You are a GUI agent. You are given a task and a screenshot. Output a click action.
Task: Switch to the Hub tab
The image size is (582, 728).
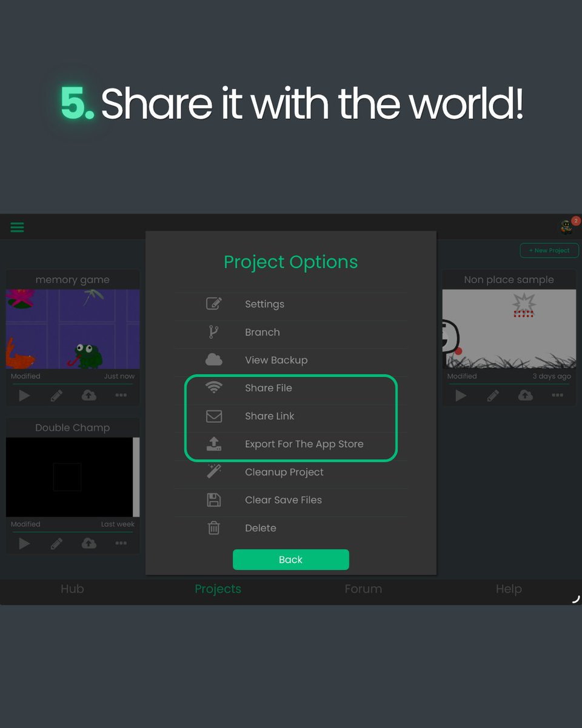(72, 589)
